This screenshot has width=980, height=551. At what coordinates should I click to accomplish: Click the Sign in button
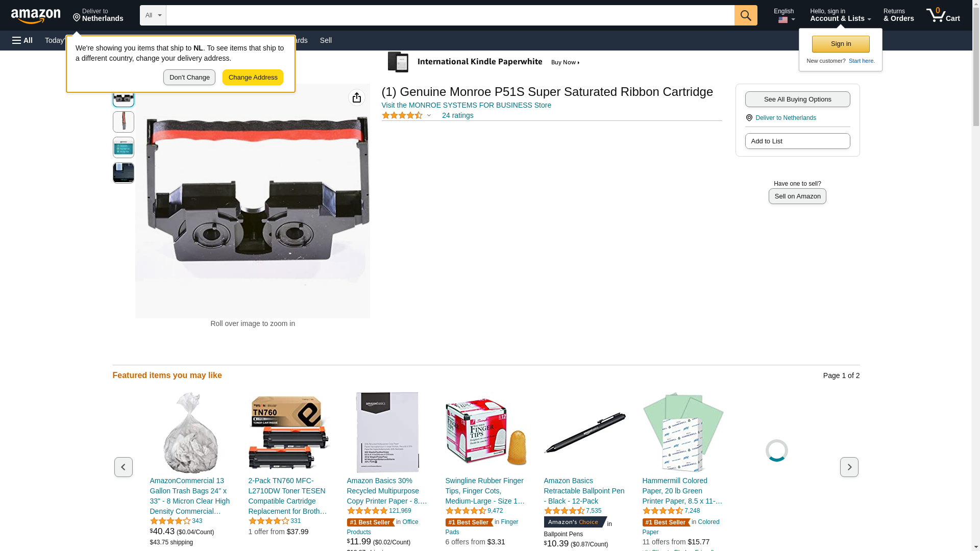841,44
